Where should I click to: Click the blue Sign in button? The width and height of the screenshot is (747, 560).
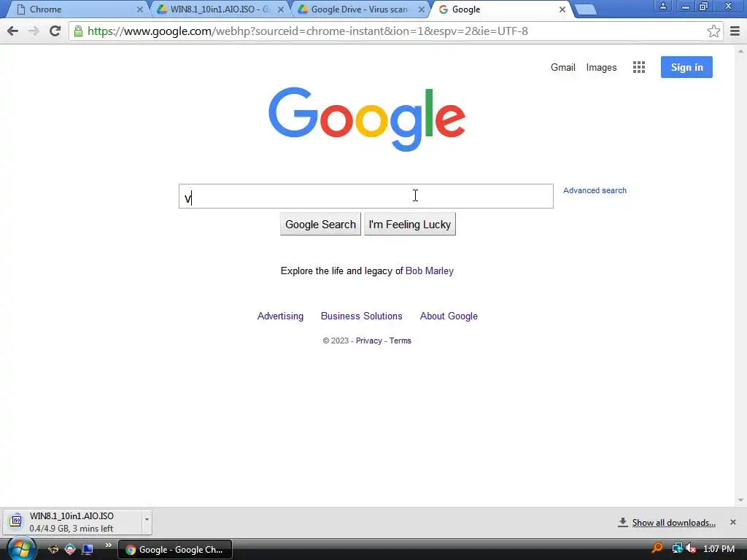[x=686, y=67]
